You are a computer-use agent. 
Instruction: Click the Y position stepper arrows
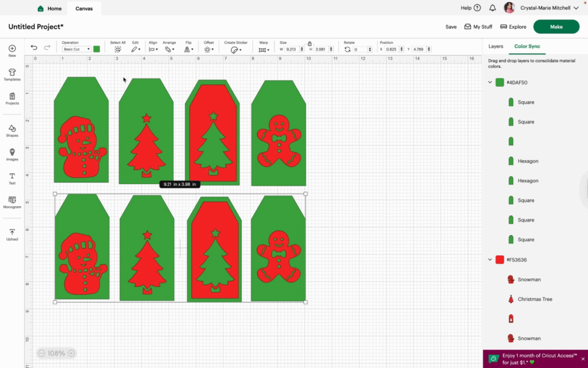[428, 49]
